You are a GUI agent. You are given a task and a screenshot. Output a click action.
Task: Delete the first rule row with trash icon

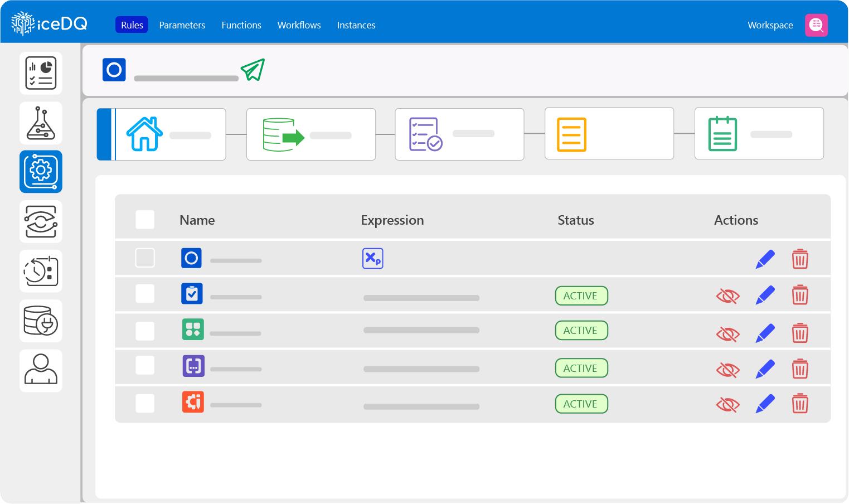tap(800, 259)
